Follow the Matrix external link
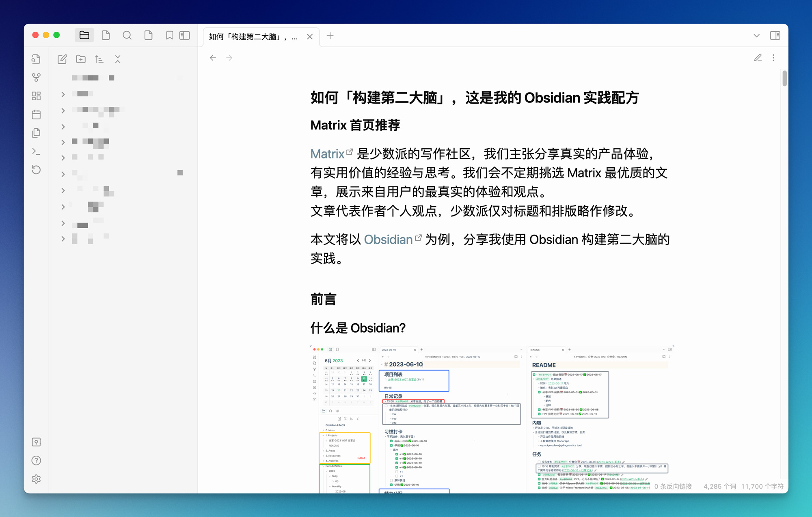This screenshot has width=812, height=517. 327,154
